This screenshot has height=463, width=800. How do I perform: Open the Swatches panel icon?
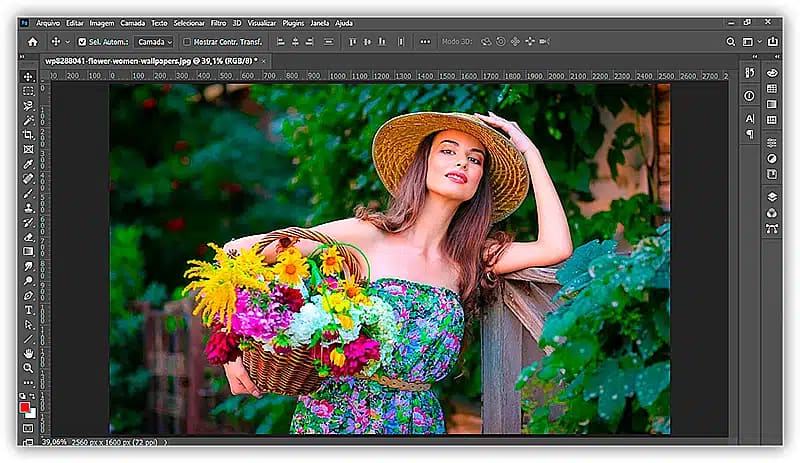(772, 88)
